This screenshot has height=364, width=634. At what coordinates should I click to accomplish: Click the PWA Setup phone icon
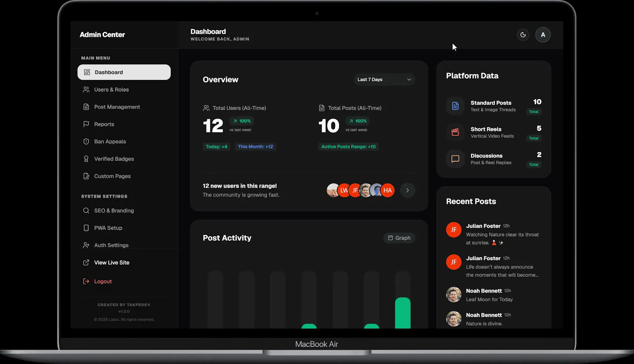pos(86,228)
